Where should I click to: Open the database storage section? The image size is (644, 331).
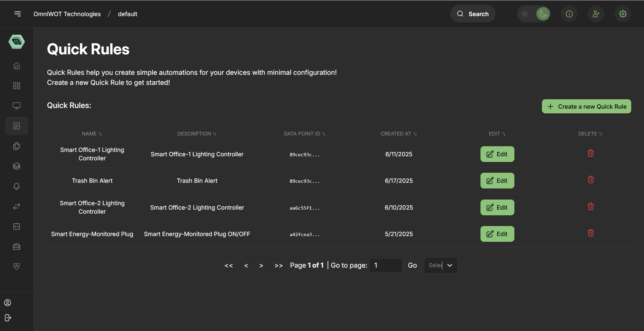click(x=16, y=246)
